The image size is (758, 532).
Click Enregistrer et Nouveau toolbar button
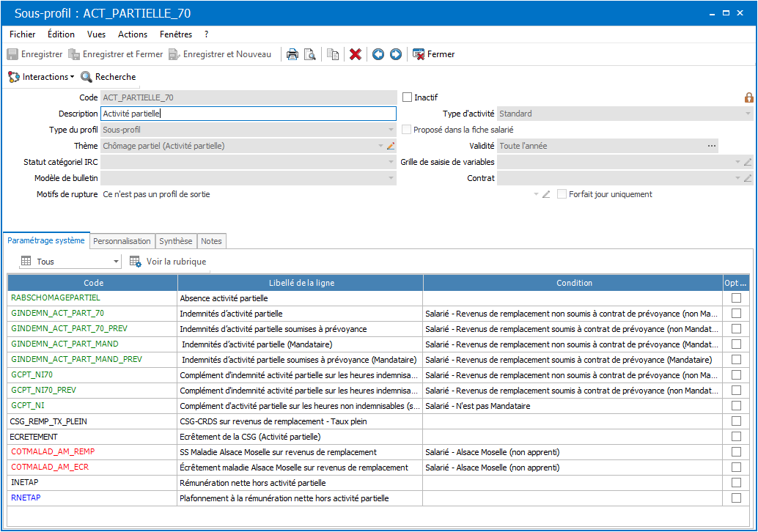[x=220, y=54]
